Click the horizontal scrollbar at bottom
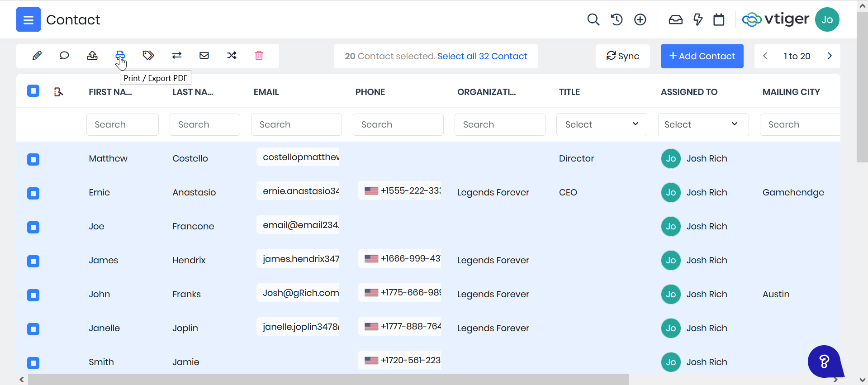 (328, 380)
